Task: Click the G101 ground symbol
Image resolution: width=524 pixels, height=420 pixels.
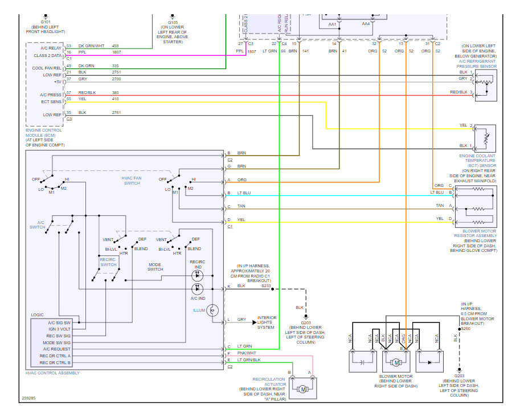Action: point(46,17)
